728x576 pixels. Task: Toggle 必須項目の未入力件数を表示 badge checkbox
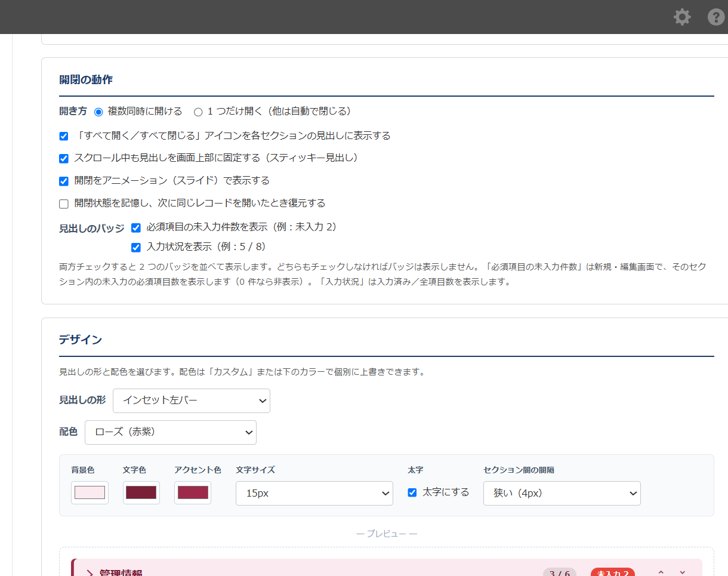click(x=136, y=228)
